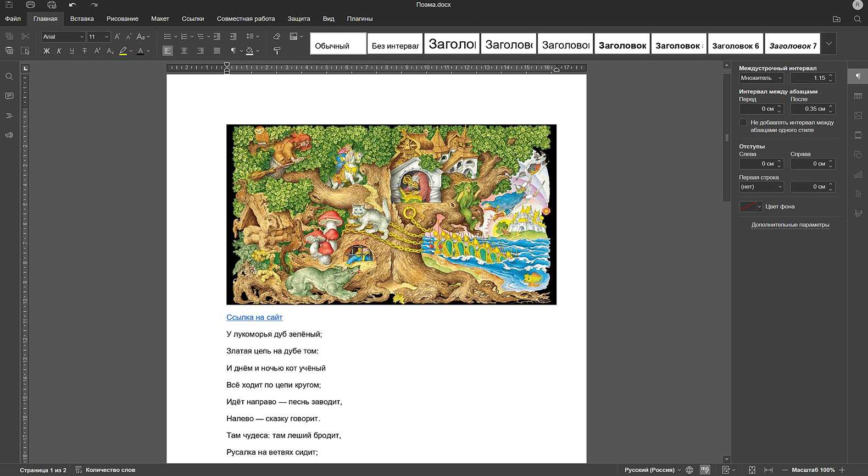Click the cut scissors icon
Viewport: 868px width, 476px height.
point(25,37)
